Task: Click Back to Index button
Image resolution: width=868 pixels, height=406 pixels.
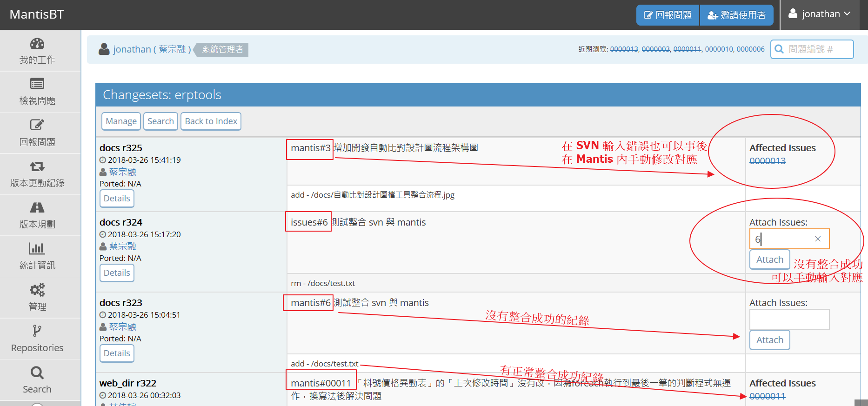Action: 211,121
